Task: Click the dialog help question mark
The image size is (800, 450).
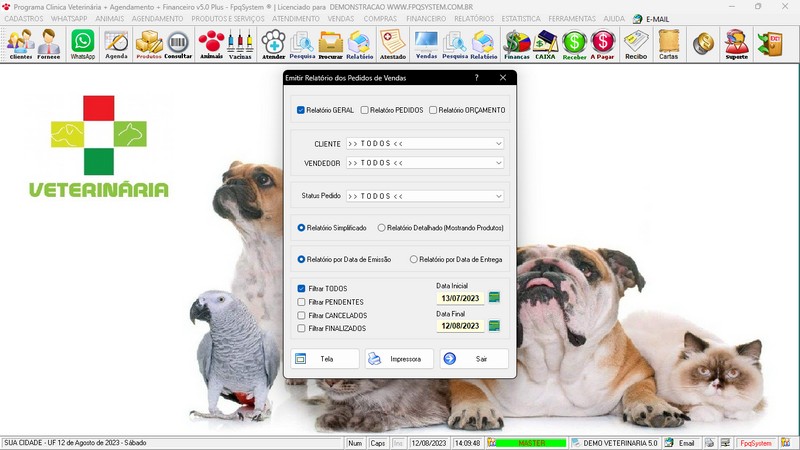Action: (x=477, y=78)
